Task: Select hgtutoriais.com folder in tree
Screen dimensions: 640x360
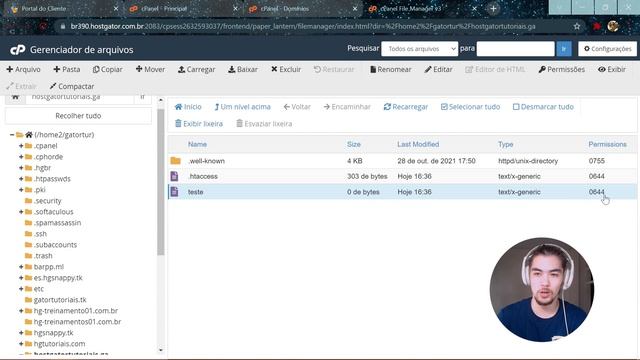Action: pyautogui.click(x=59, y=344)
